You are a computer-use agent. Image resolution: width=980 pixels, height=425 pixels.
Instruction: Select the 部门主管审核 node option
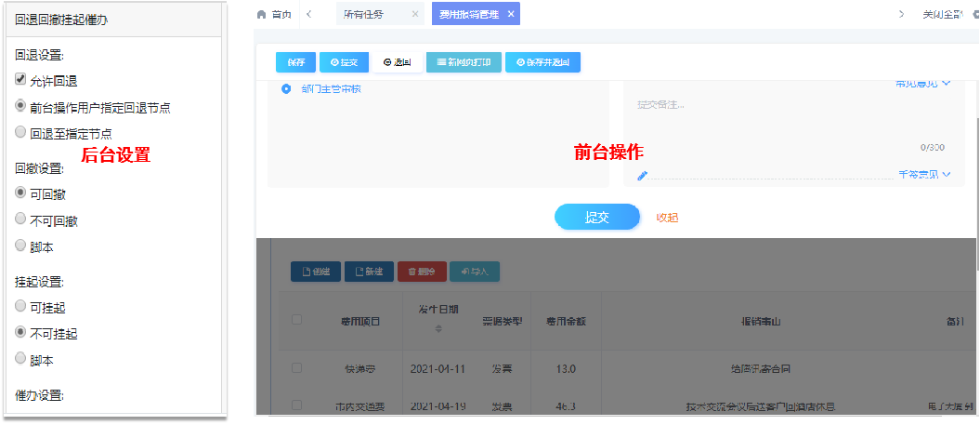coord(286,89)
